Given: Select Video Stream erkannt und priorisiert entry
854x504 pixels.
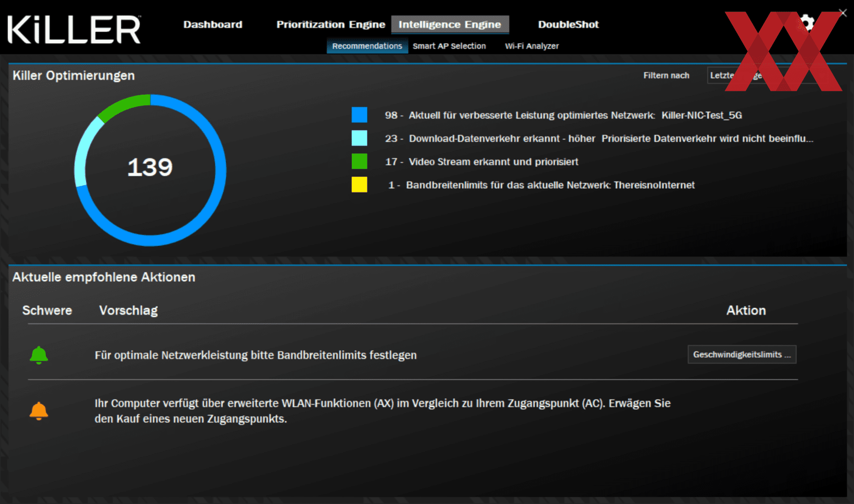Looking at the screenshot, I should tap(481, 162).
